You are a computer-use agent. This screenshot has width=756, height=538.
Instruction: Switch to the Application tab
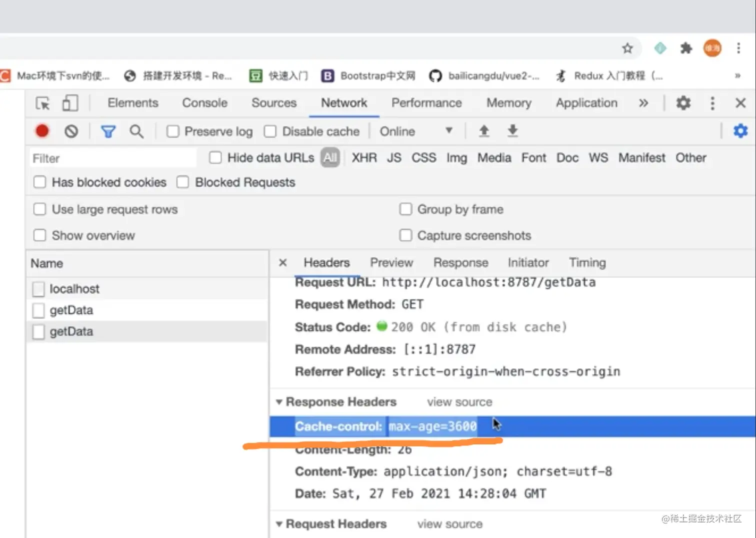[x=586, y=103]
